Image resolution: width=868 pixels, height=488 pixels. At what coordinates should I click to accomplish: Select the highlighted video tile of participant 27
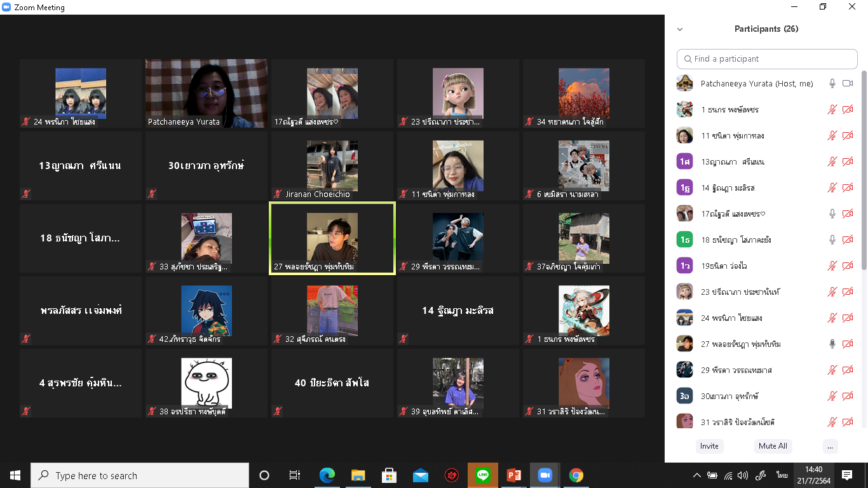332,238
